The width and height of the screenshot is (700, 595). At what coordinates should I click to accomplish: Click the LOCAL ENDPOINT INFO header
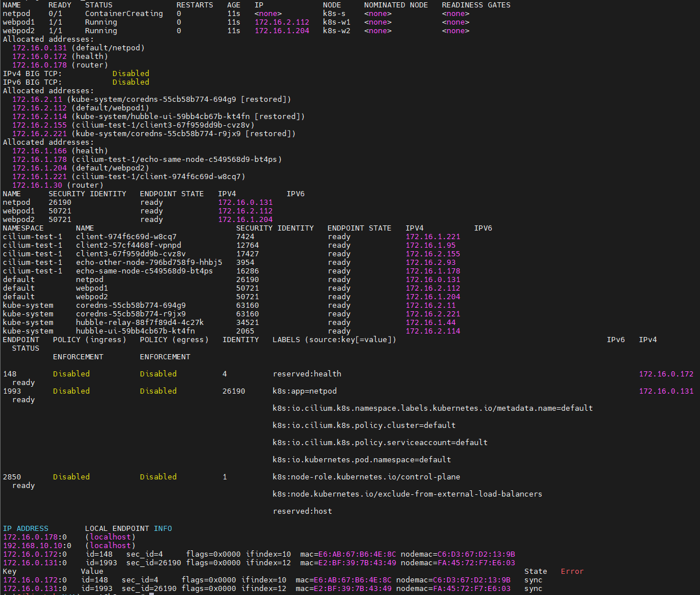[x=128, y=529]
